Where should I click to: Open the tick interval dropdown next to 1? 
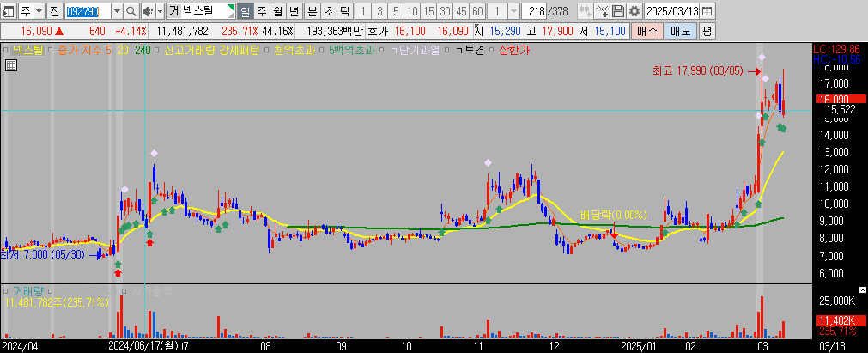[513, 10]
